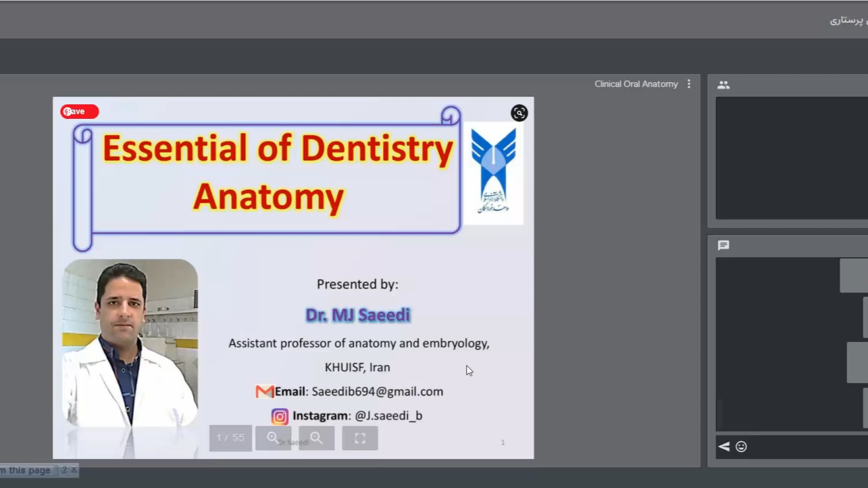This screenshot has height=488, width=868.
Task: Click the visual search lens icon
Action: (519, 113)
